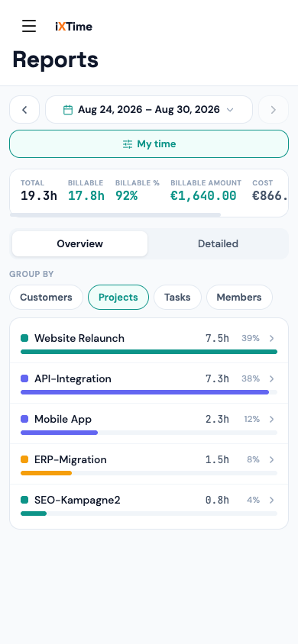
Task: Go to the previous week
Action: tap(24, 110)
